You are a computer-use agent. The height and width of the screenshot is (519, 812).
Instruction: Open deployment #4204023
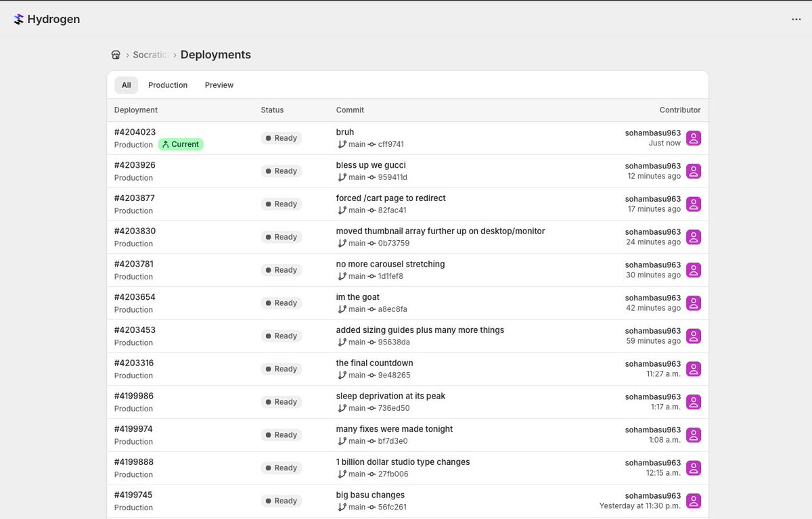point(135,132)
